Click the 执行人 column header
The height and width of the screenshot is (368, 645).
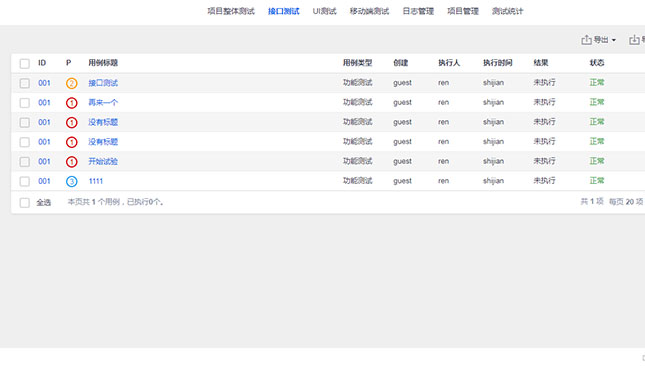tap(449, 63)
